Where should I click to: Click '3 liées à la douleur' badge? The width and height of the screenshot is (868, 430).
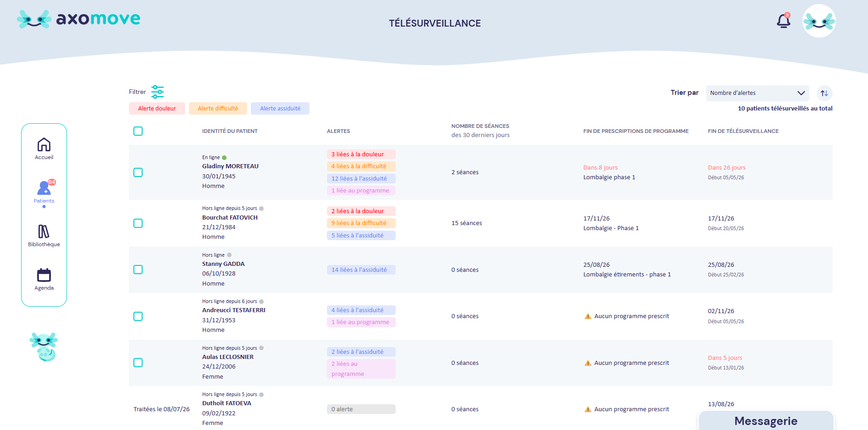(x=361, y=154)
